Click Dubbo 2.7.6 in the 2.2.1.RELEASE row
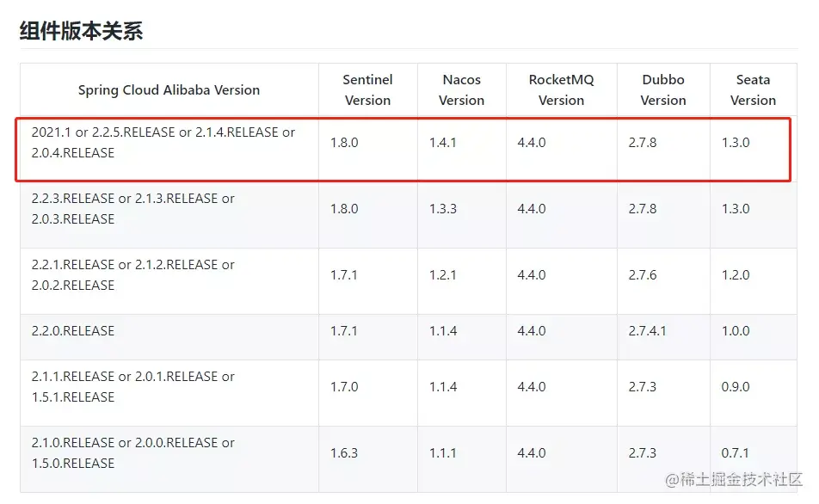The image size is (819, 504). pos(643,275)
